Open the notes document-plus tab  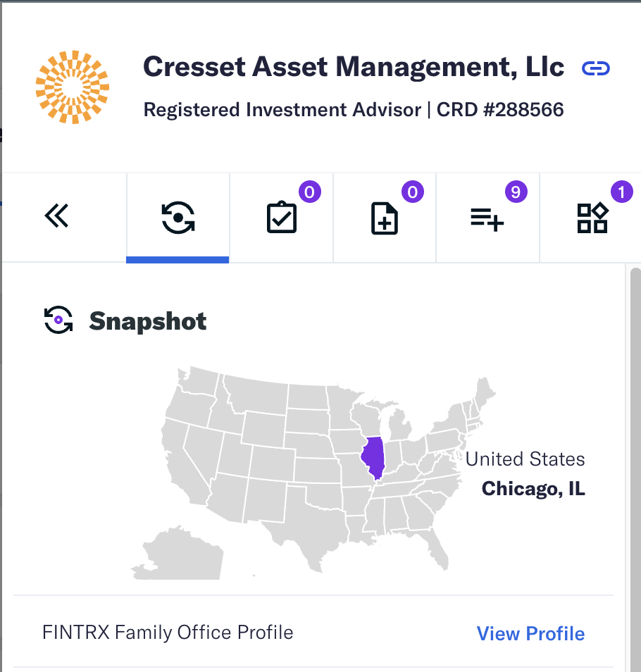coord(385,218)
